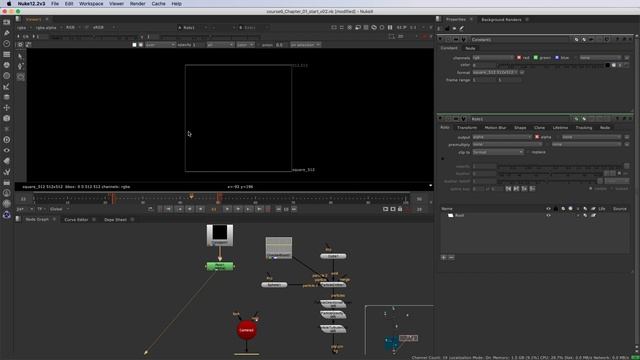The image size is (640, 360).
Task: Open the Color nodes menu icon
Action: (7, 65)
